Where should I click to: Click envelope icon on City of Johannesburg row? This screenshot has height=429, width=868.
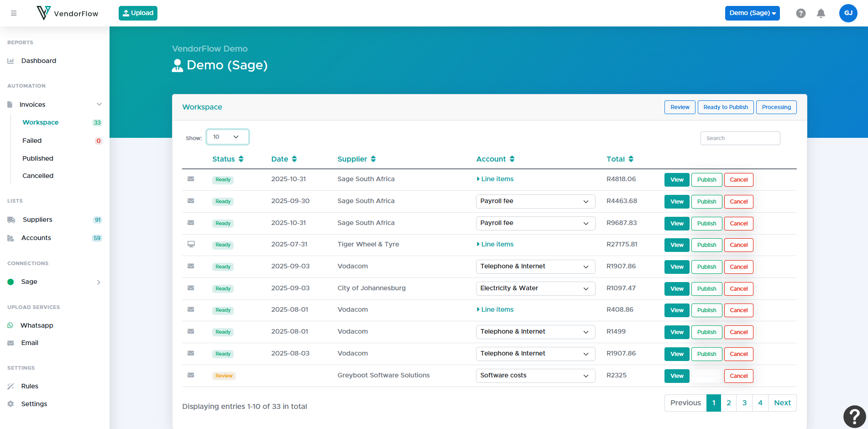click(x=191, y=288)
